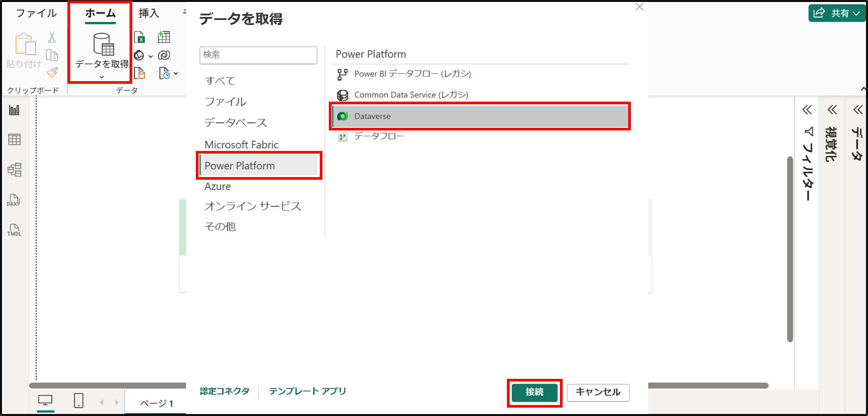
Task: Expand the Get Data dropdown arrow
Action: 102,77
